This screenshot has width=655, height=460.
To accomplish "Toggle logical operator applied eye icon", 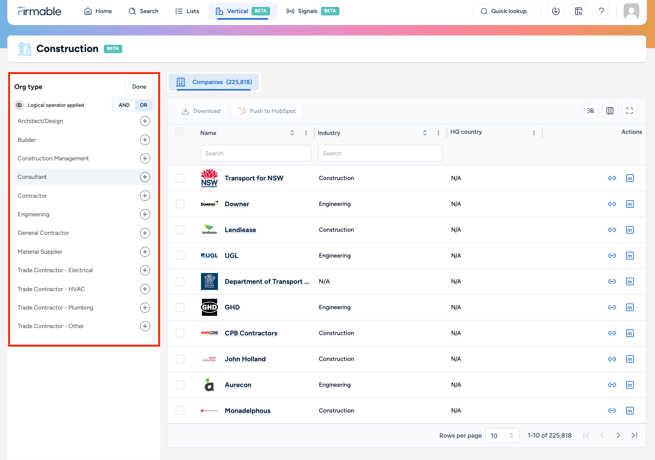I will (19, 105).
